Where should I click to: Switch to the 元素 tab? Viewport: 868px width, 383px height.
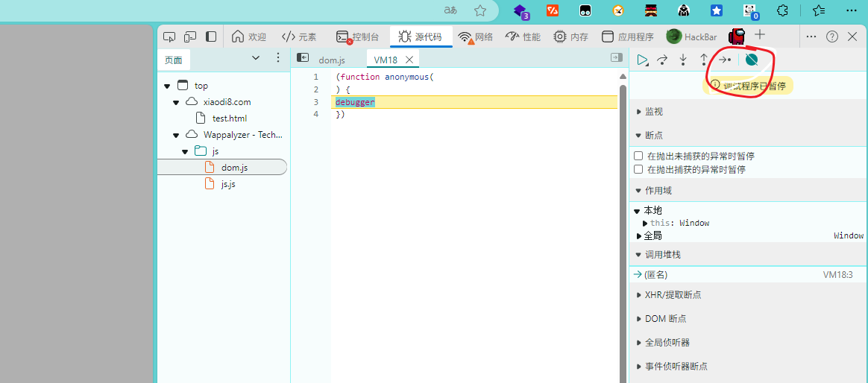(x=299, y=37)
